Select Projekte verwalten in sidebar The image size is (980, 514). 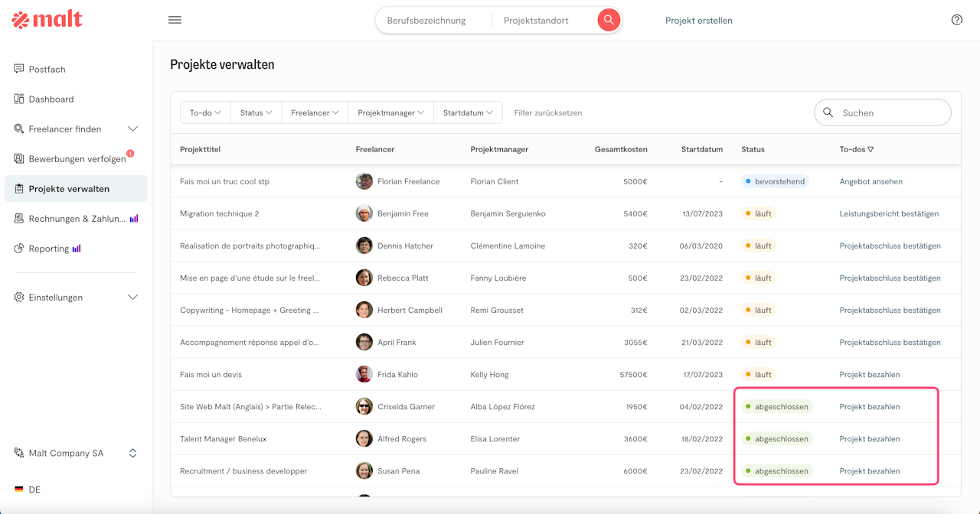pyautogui.click(x=69, y=189)
